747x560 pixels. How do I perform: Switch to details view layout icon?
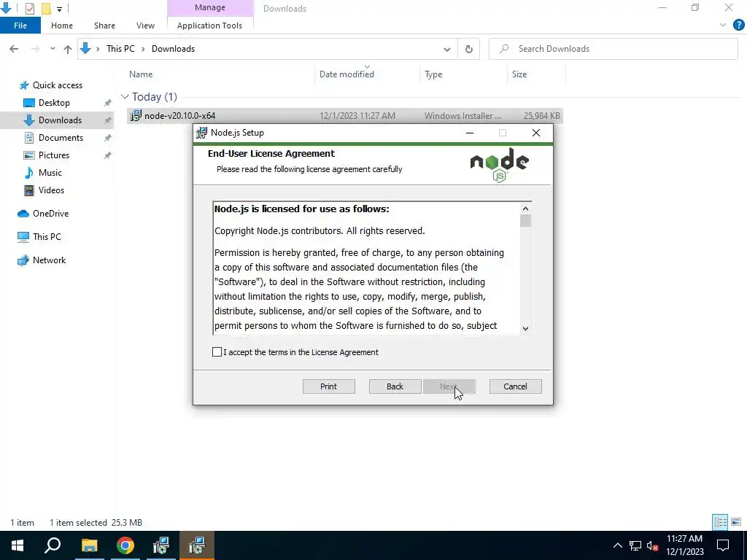tap(720, 522)
